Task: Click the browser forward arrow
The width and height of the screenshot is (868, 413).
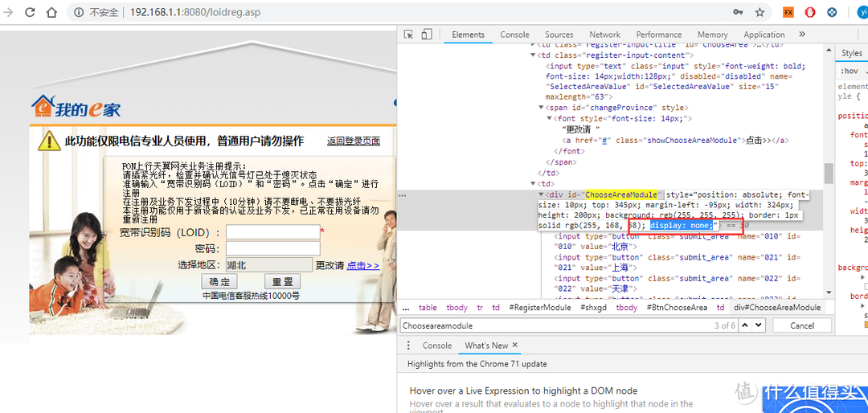Action: 9,12
